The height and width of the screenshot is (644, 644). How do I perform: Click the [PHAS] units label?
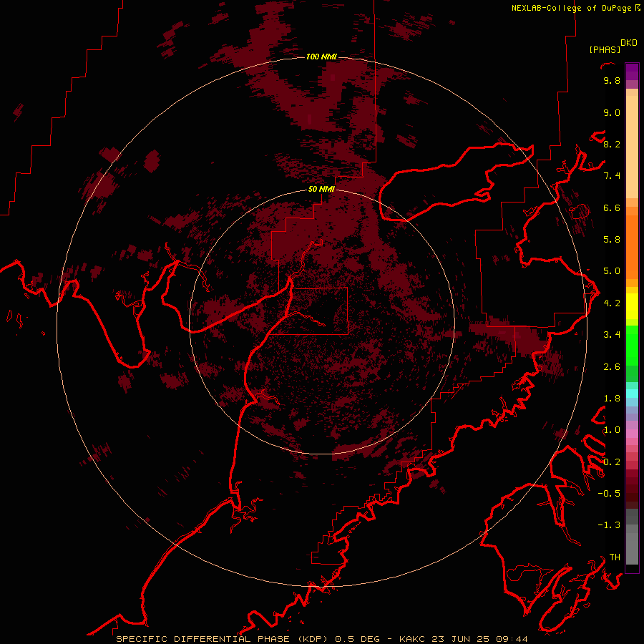605,49
